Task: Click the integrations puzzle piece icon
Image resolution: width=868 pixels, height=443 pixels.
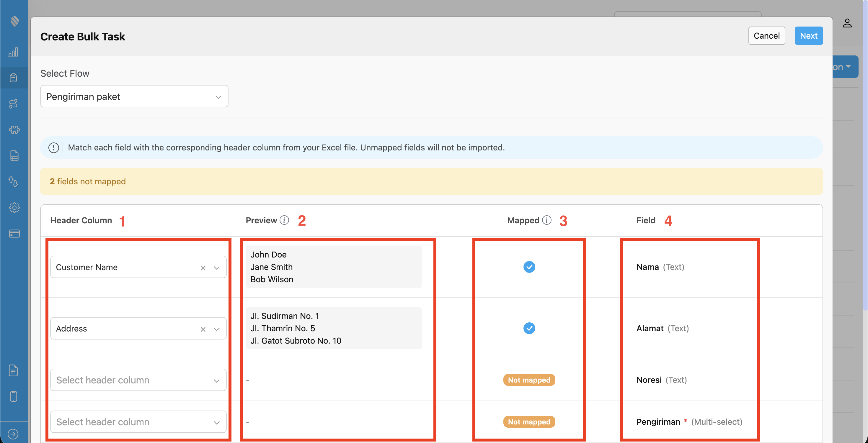Action: [x=14, y=129]
